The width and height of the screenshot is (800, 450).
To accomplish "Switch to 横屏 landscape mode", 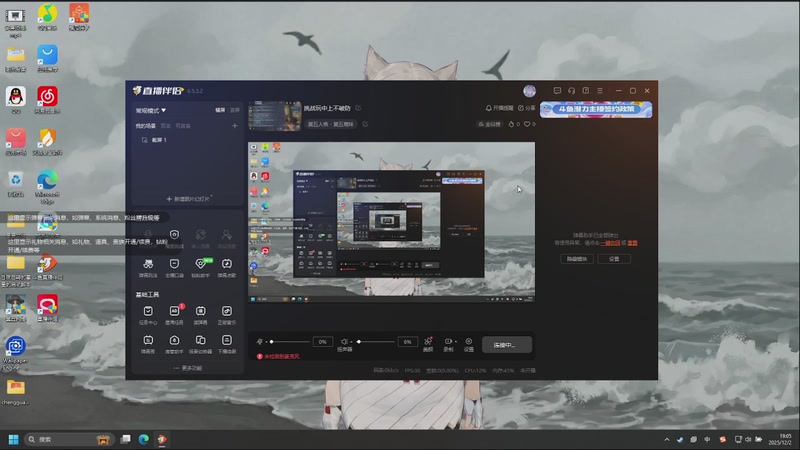I will coord(220,110).
